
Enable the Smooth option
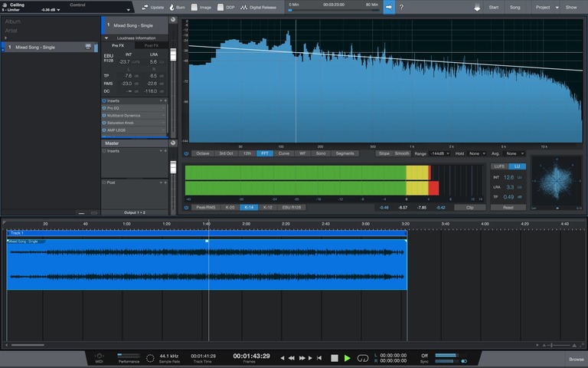coord(402,153)
